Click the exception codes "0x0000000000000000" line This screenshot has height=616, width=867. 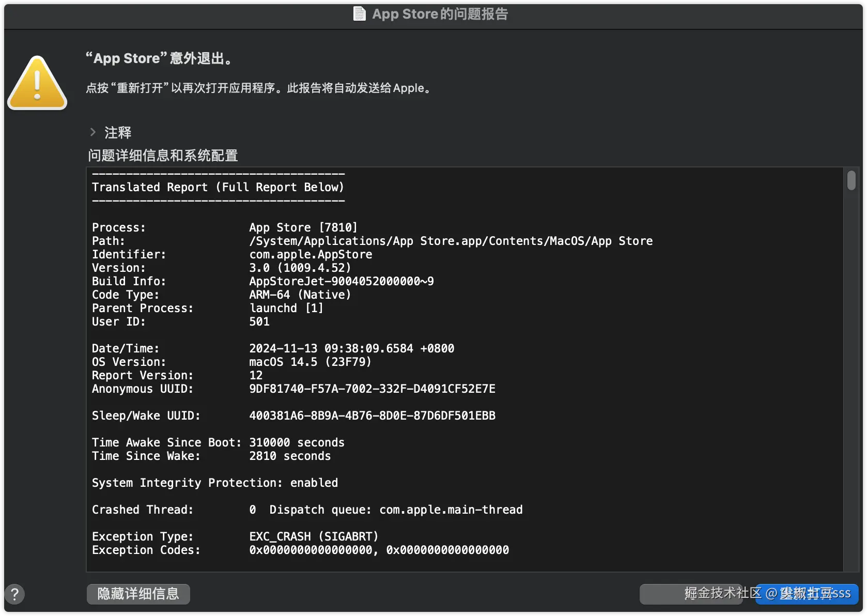tap(379, 550)
